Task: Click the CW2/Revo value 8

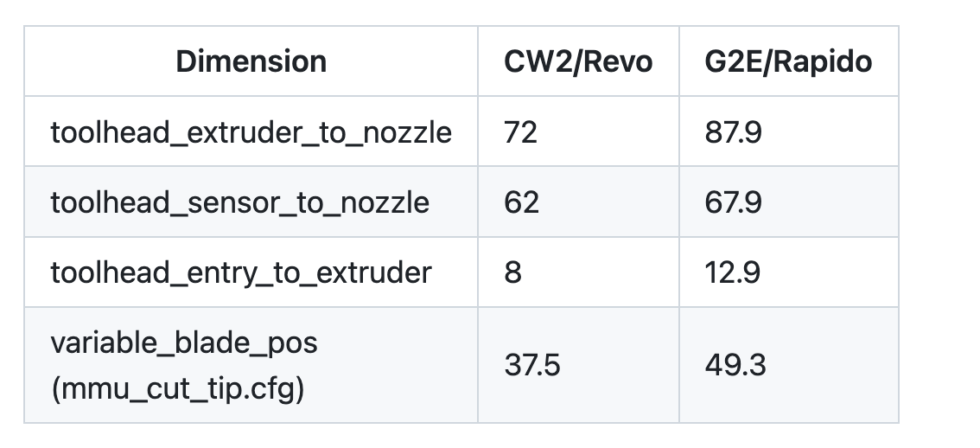Action: coord(512,272)
